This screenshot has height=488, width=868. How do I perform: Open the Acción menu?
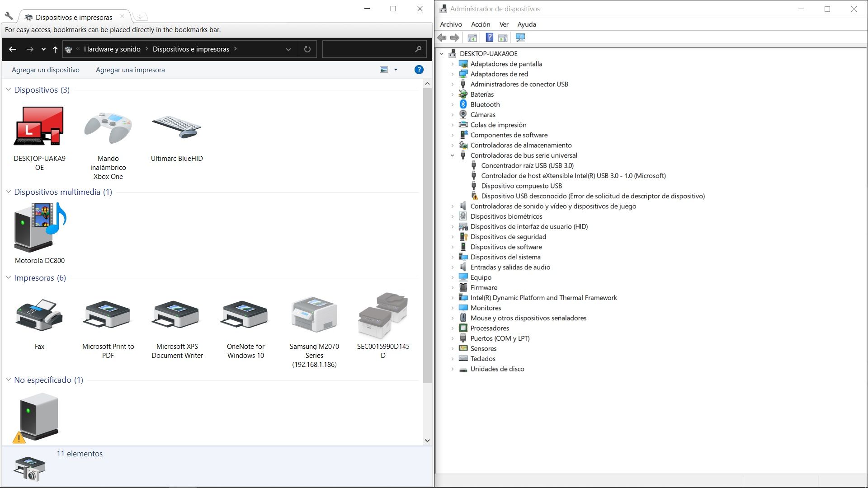(x=481, y=24)
